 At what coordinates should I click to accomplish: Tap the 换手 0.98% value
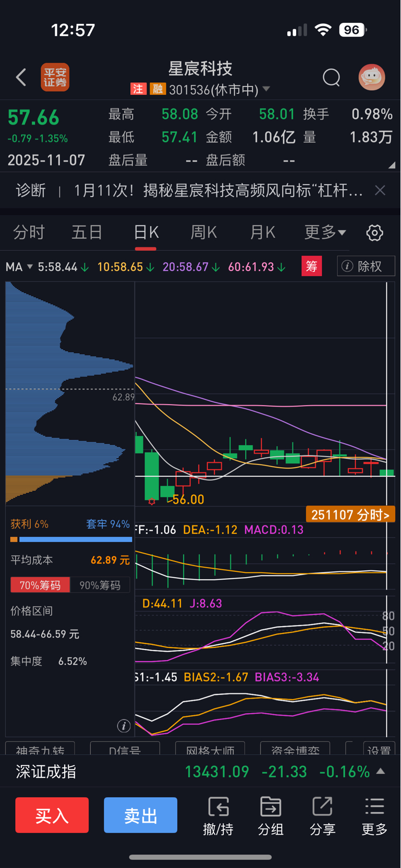click(x=372, y=114)
